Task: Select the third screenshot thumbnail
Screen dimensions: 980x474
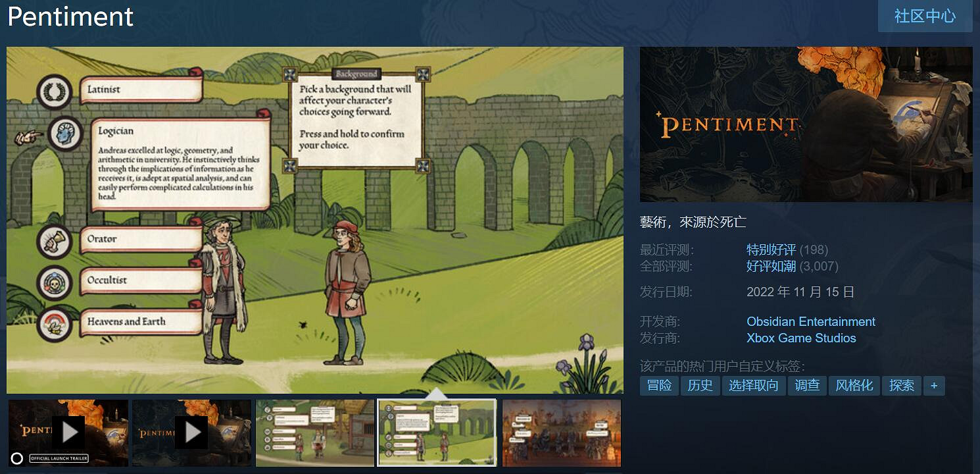Action: [315, 433]
